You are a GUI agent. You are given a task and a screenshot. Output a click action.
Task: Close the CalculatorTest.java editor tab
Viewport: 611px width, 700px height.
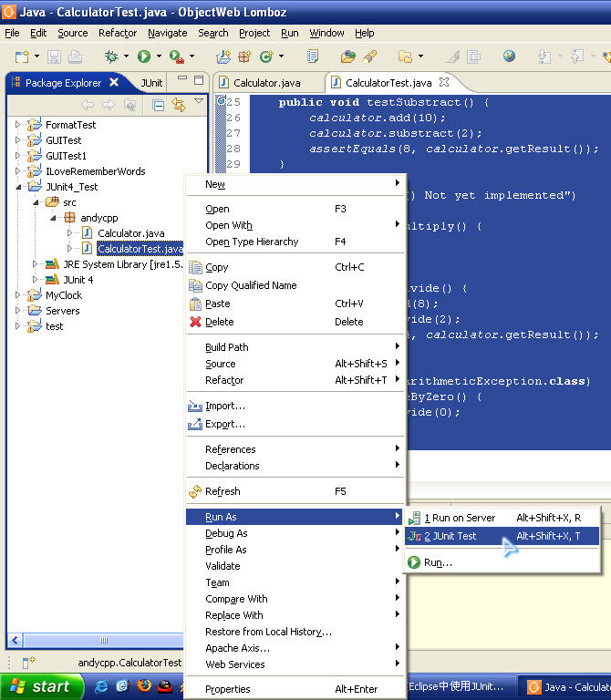(x=445, y=83)
